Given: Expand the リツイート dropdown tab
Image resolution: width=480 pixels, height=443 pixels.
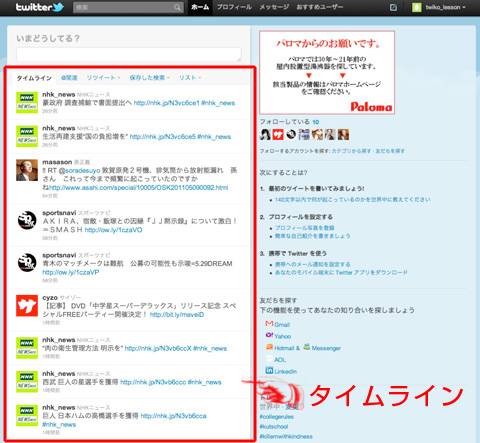Looking at the screenshot, I should pyautogui.click(x=103, y=78).
